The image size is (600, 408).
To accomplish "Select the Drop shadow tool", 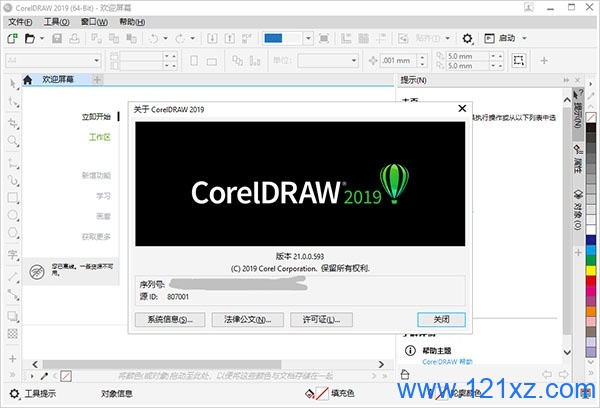I will pos(13,316).
